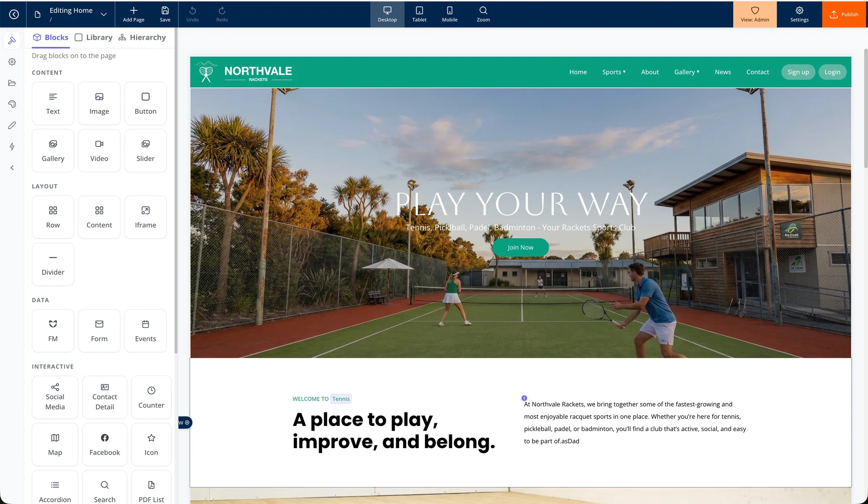Open the Zoom magnifier tool
Image resolution: width=868 pixels, height=504 pixels.
pos(483,14)
